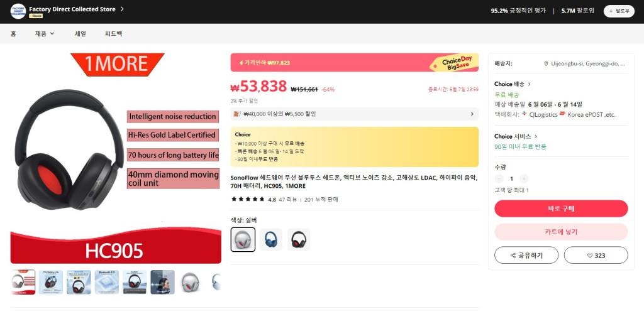Open the 세일 tab

[80, 34]
